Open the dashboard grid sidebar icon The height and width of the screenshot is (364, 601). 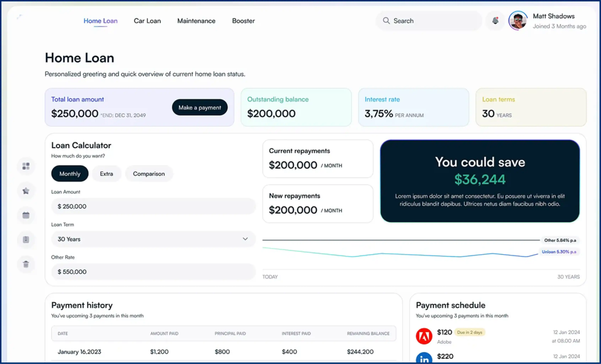point(26,166)
